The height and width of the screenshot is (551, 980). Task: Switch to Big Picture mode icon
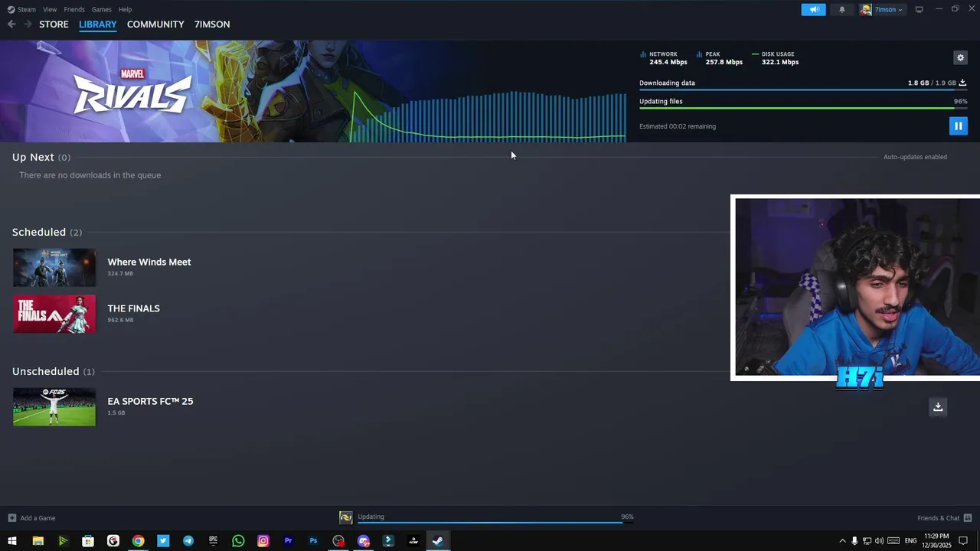[919, 9]
